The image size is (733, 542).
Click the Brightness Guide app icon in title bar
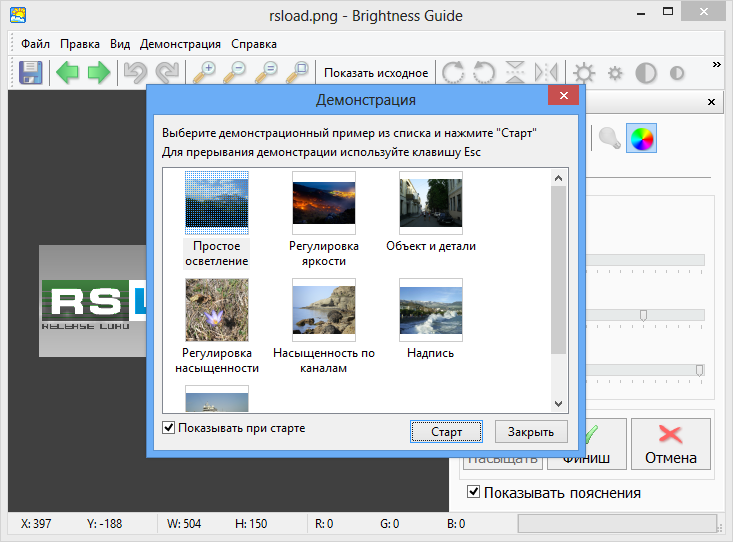pos(18,15)
